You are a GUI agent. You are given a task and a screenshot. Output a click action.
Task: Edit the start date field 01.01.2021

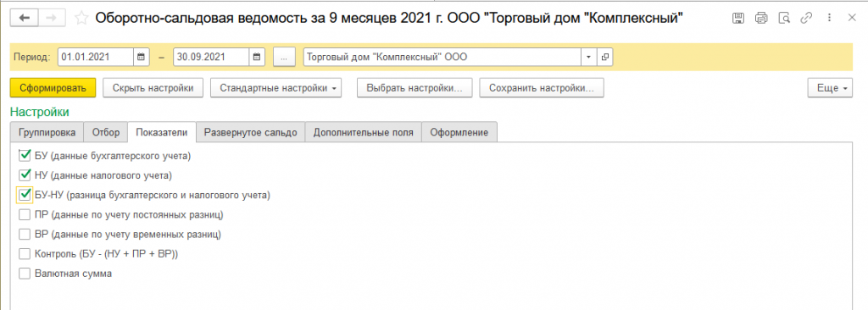(x=95, y=57)
